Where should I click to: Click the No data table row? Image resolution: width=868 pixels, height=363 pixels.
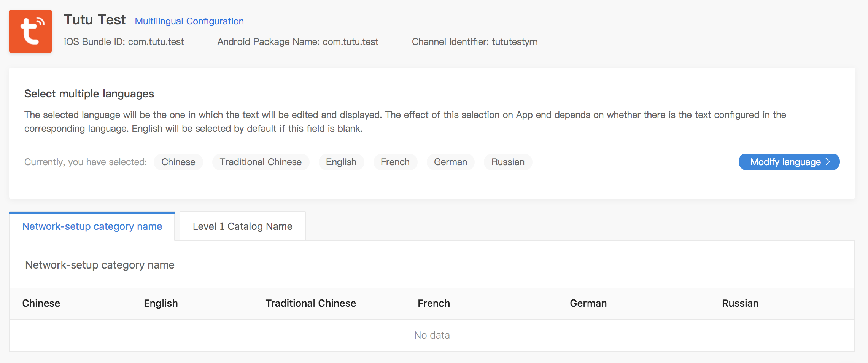[x=432, y=335]
